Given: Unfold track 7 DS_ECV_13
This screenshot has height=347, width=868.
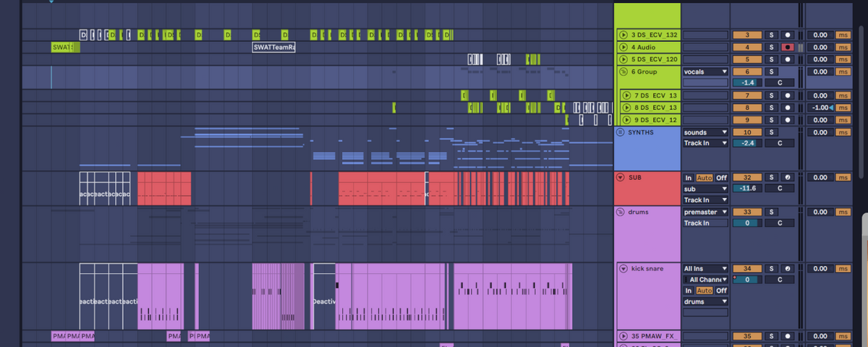Looking at the screenshot, I should (627, 95).
